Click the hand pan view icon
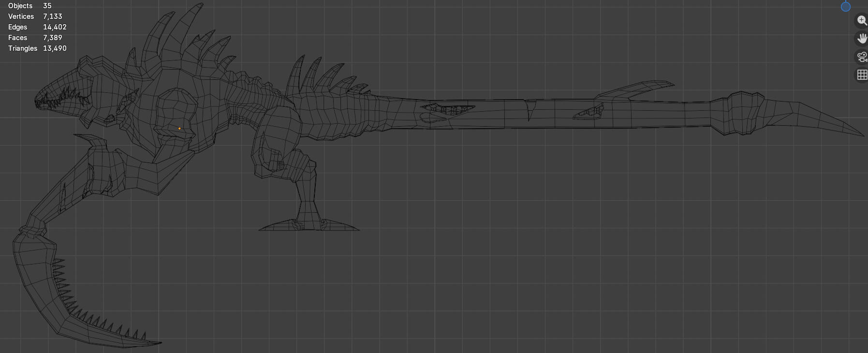 coord(862,38)
